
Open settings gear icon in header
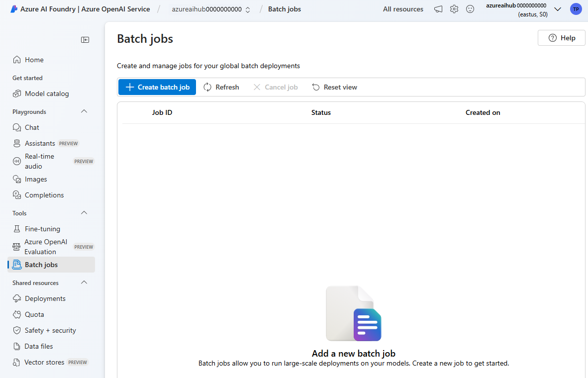454,9
